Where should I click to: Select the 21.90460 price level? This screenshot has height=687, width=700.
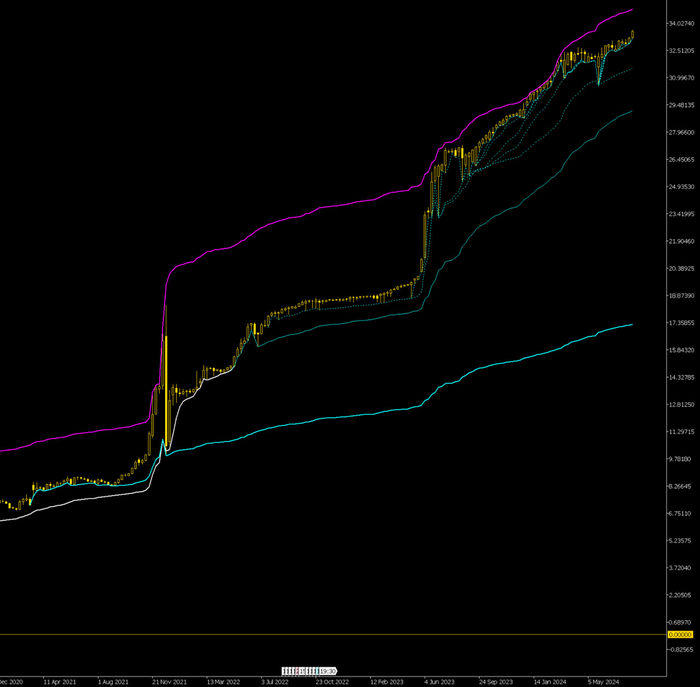pos(681,241)
